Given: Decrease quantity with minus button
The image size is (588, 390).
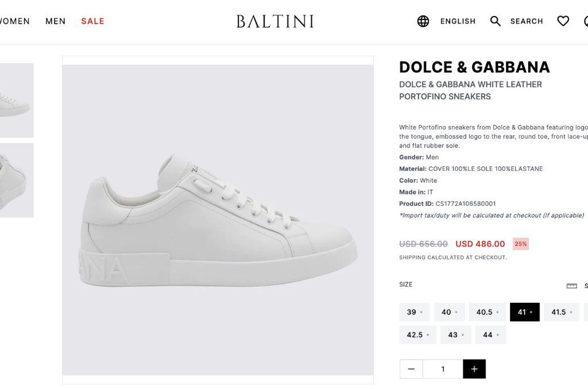Looking at the screenshot, I should [411, 369].
